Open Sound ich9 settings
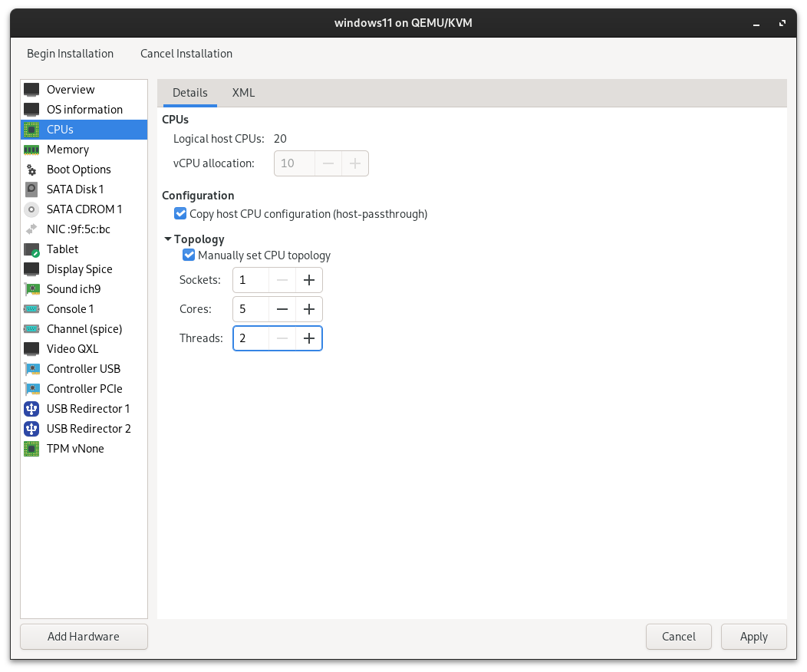Viewport: 807px width, 672px height. pos(84,289)
